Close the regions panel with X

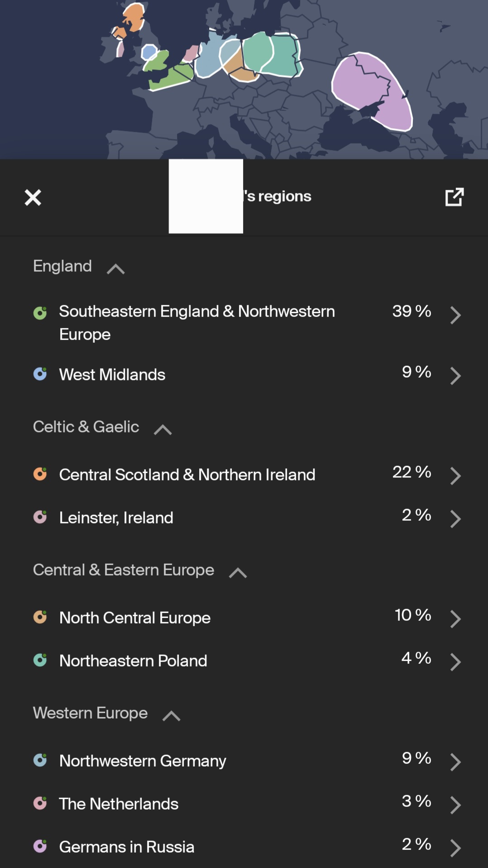coord(33,197)
